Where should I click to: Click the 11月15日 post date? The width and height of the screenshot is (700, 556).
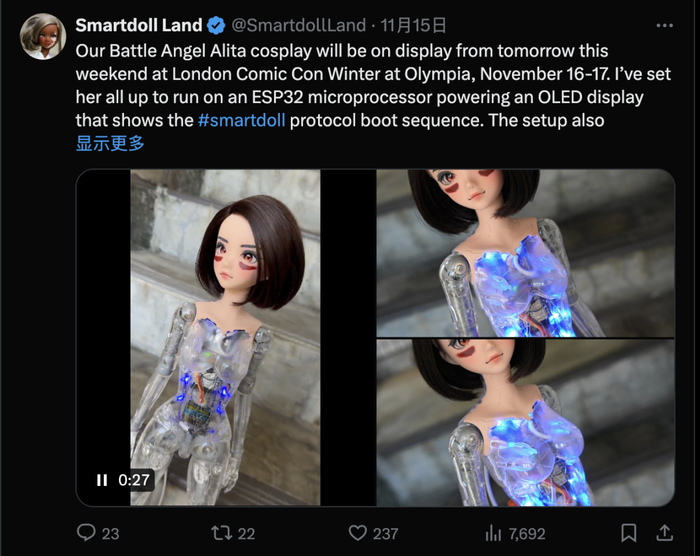point(413,25)
